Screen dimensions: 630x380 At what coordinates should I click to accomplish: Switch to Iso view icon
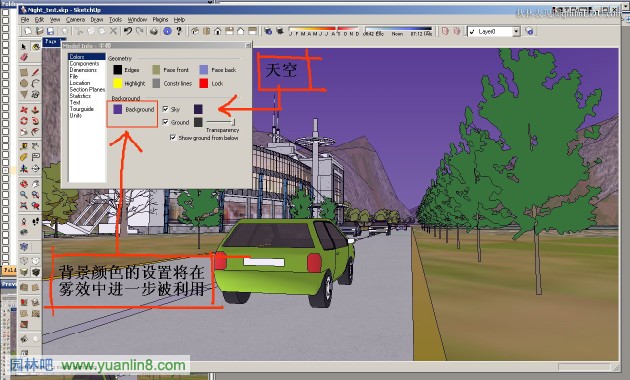(195, 31)
